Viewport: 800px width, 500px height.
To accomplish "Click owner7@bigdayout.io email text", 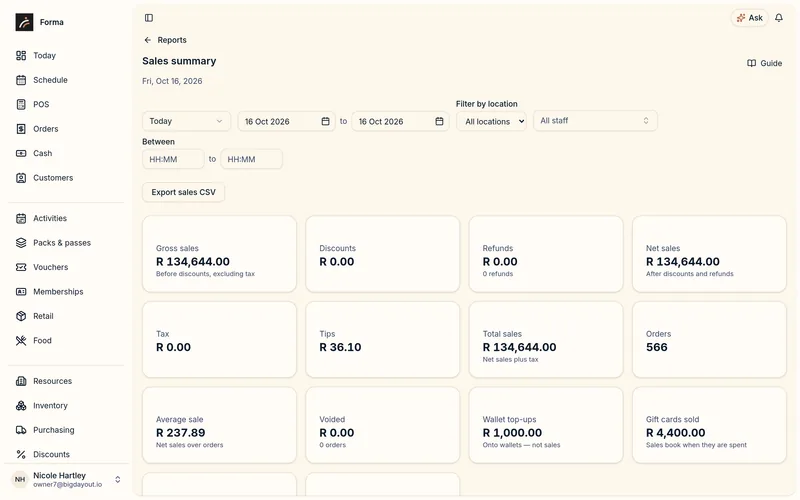I will (67, 485).
